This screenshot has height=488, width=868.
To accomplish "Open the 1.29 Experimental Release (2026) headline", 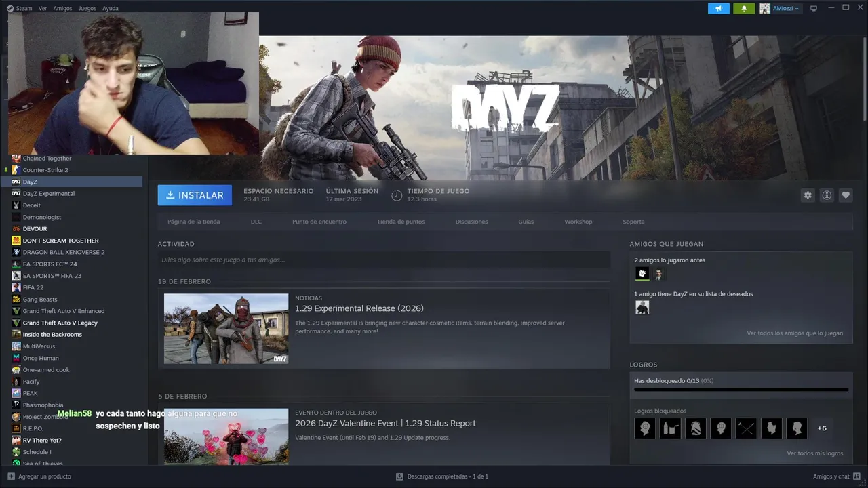I will tap(359, 308).
